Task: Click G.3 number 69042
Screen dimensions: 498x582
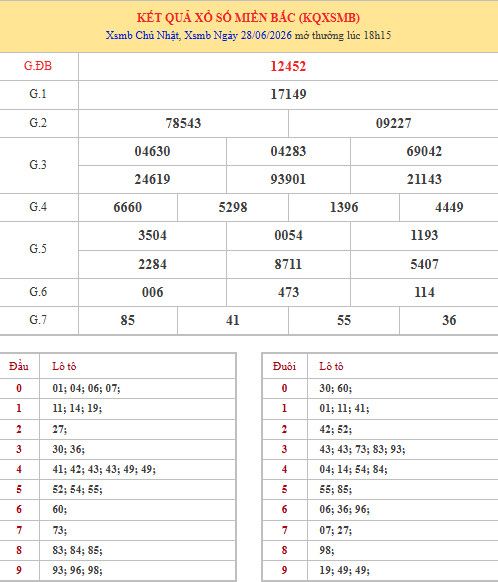Action: click(424, 151)
